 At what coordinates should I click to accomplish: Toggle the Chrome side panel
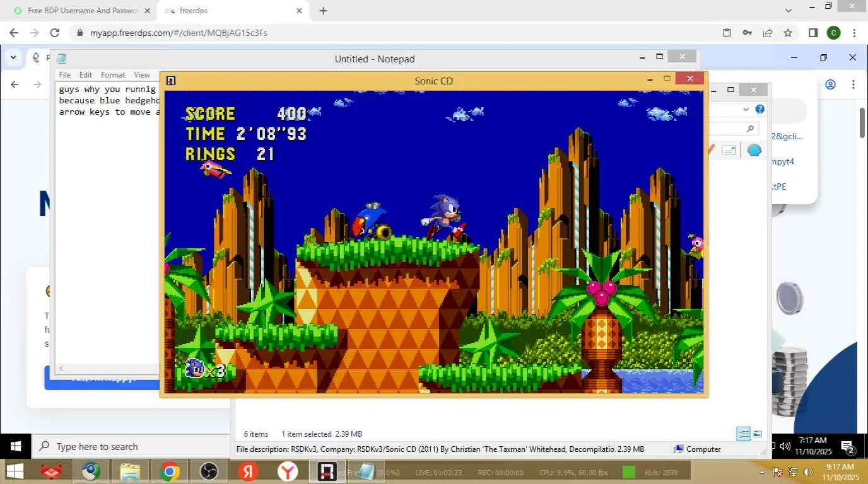(813, 33)
